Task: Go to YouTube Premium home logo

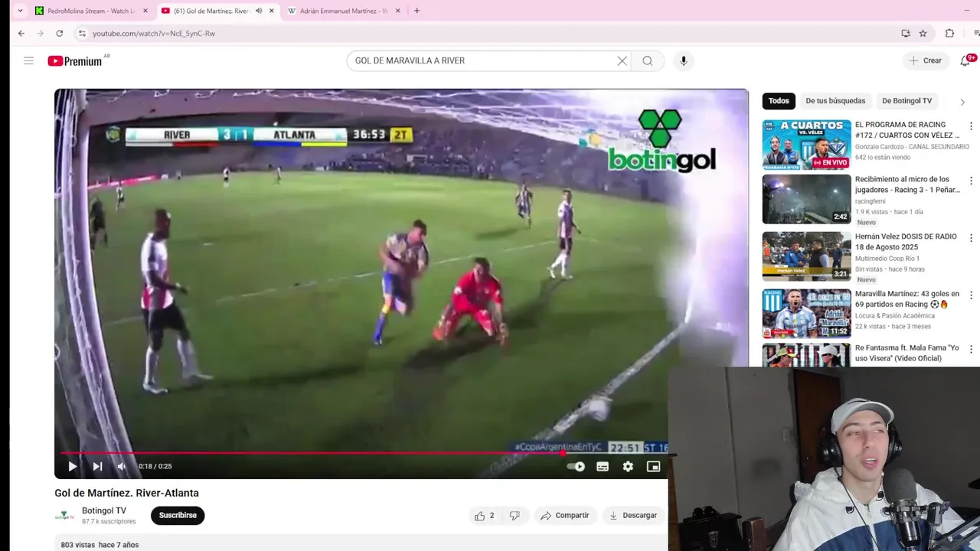Action: (75, 61)
